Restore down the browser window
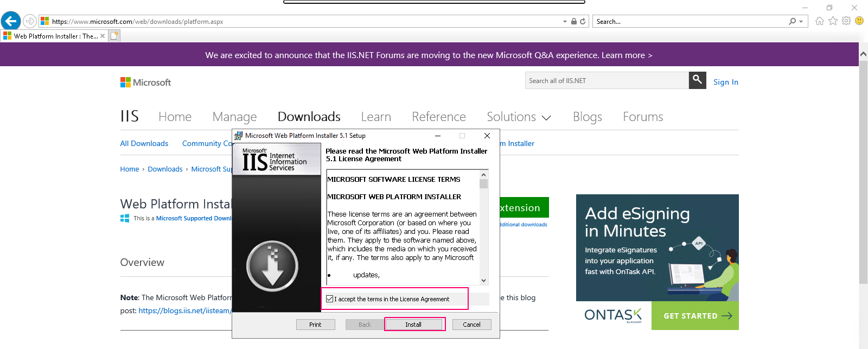868x349 pixels. click(x=829, y=8)
